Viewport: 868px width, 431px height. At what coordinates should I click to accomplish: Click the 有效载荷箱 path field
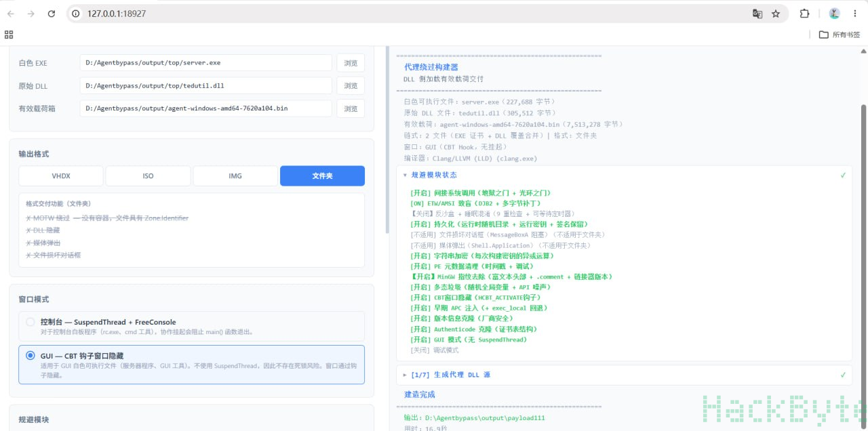pos(205,108)
